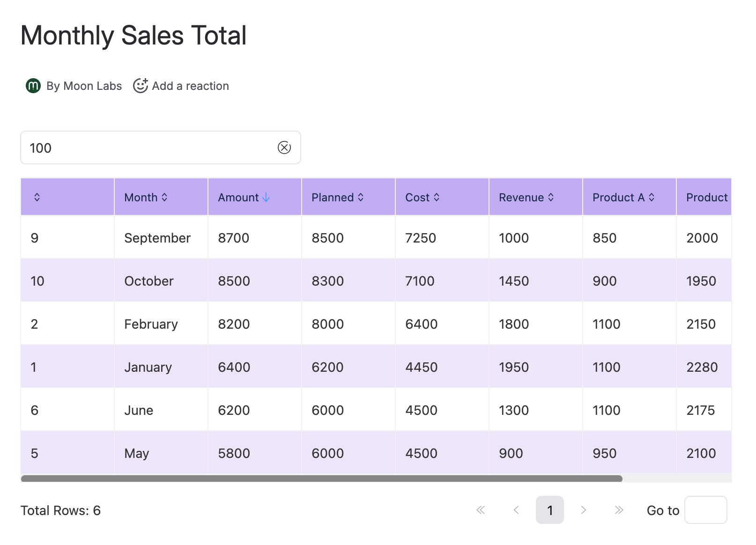
Task: Sort by the Cost column header
Action: (422, 198)
